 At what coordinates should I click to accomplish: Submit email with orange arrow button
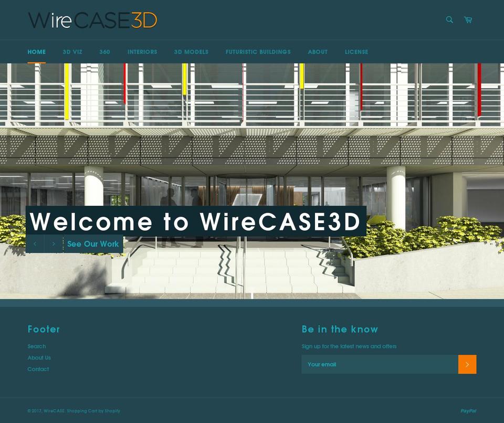[467, 364]
